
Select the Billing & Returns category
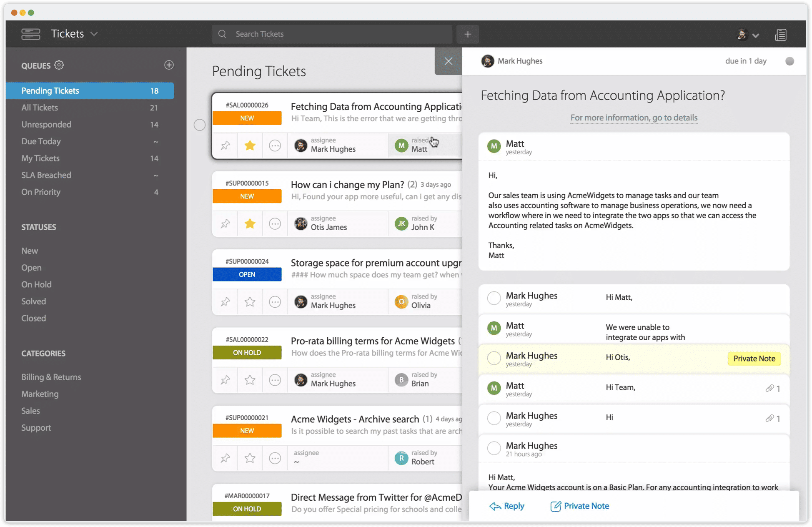click(x=51, y=376)
